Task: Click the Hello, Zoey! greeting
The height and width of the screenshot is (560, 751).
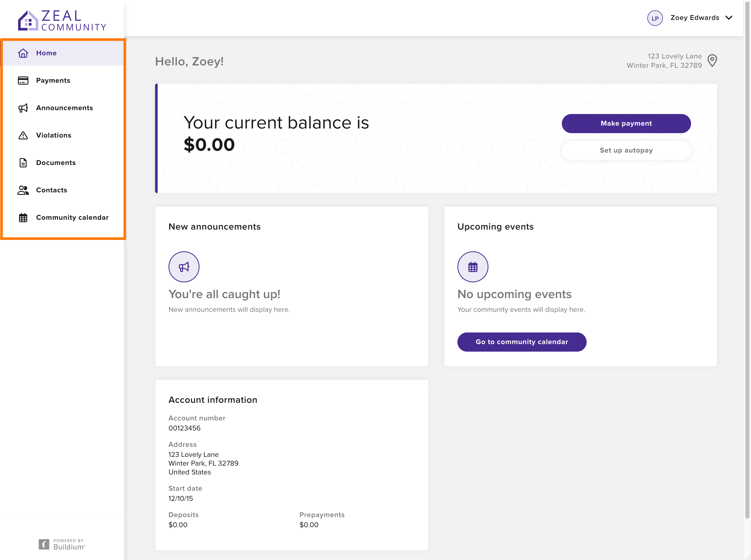Action: pyautogui.click(x=189, y=61)
